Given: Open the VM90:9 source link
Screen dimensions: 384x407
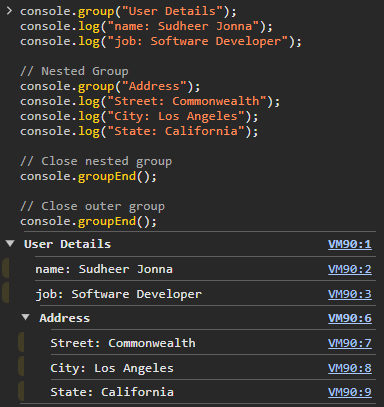Looking at the screenshot, I should [x=350, y=392].
